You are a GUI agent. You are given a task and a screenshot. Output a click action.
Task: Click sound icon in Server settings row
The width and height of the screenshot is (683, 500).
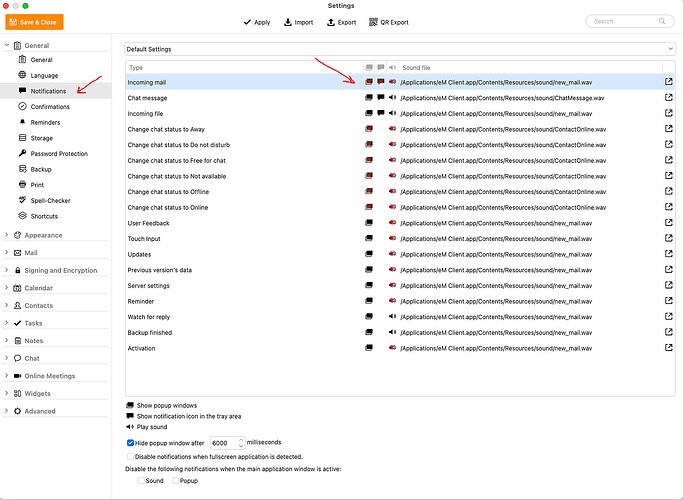392,285
